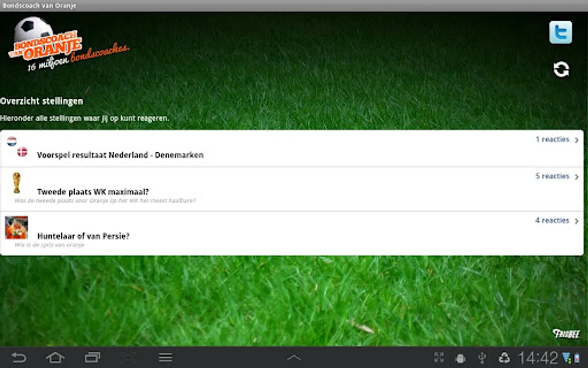
Task: Tap the subtitle under Huntelaar of van Persie
Action: tap(49, 245)
